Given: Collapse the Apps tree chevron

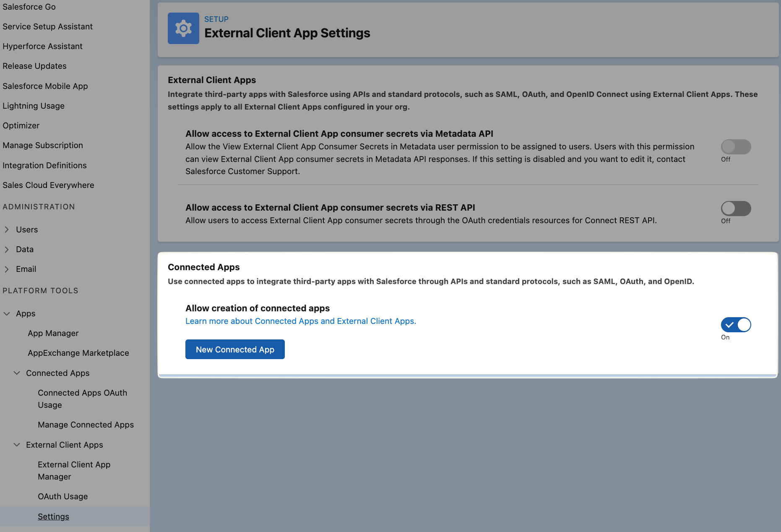Looking at the screenshot, I should click(7, 313).
